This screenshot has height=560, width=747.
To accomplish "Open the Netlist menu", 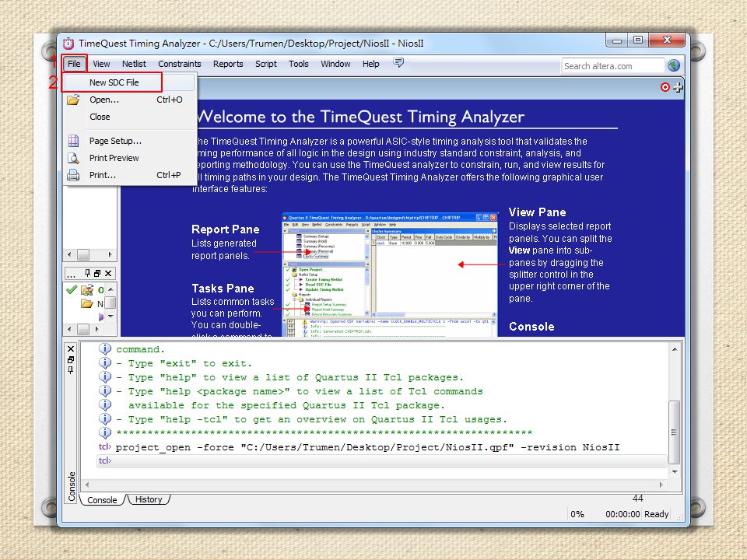I will [x=134, y=64].
